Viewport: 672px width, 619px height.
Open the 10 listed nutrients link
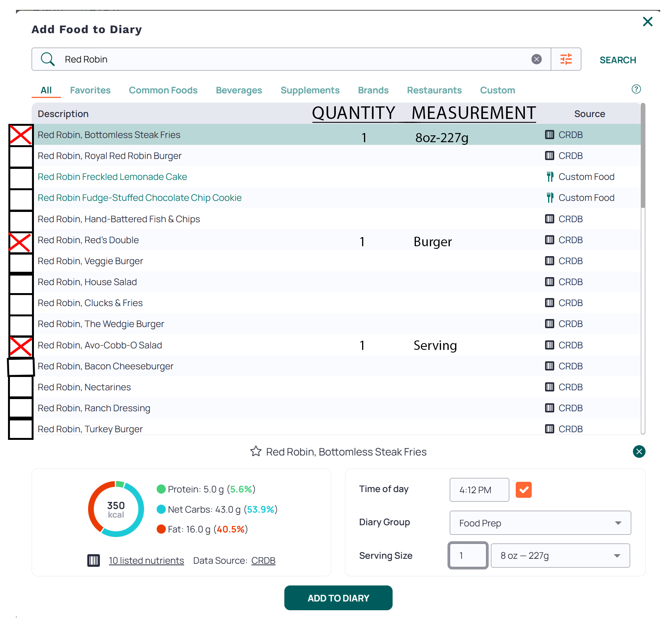(146, 560)
